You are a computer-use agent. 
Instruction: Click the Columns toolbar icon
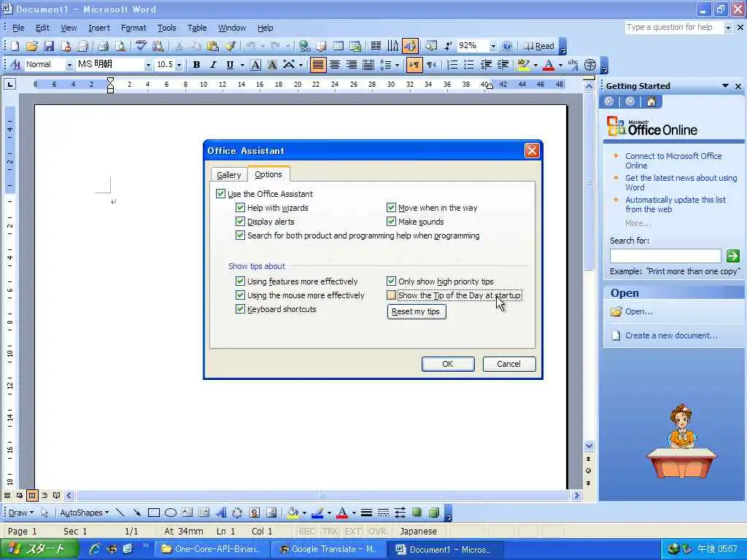pyautogui.click(x=376, y=46)
